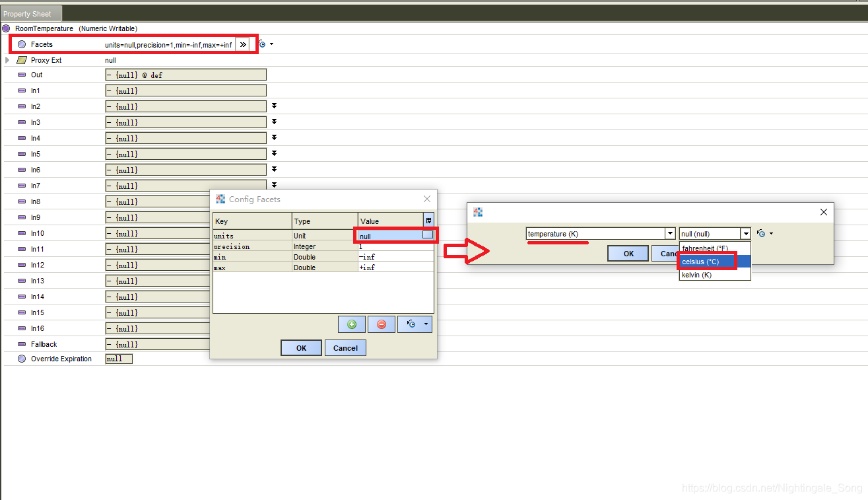The width and height of the screenshot is (868, 500).
Task: Confirm the unit dialog with OK
Action: point(628,254)
